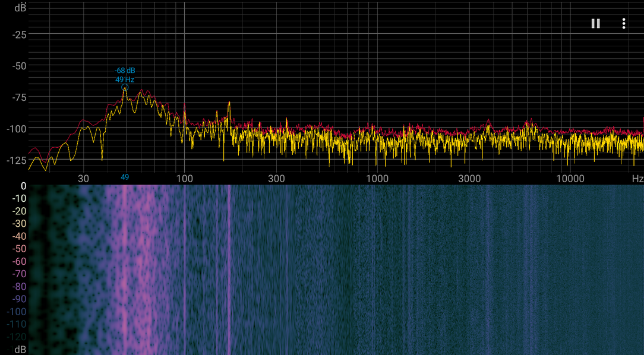
Task: Click the '-68 dB' peak readout label
Action: (125, 71)
